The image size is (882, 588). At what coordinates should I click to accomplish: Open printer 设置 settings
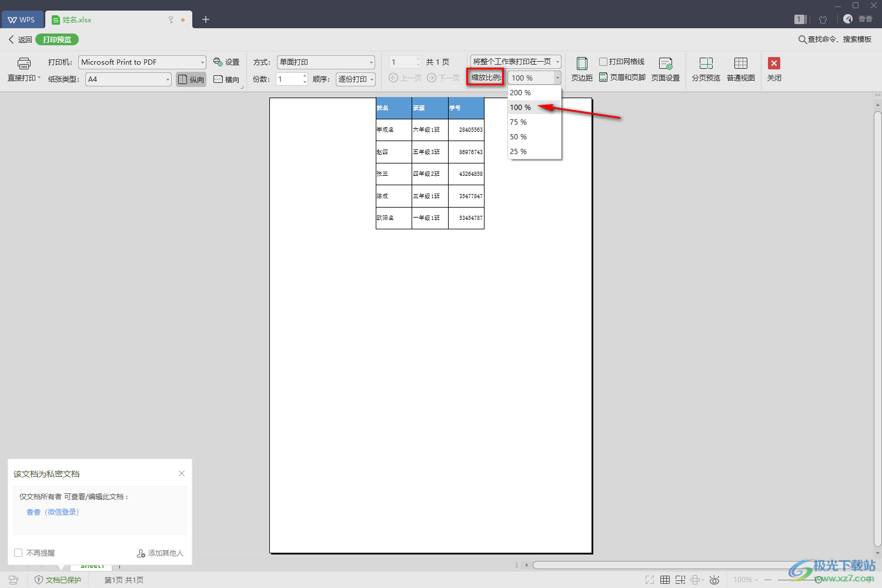pos(226,62)
